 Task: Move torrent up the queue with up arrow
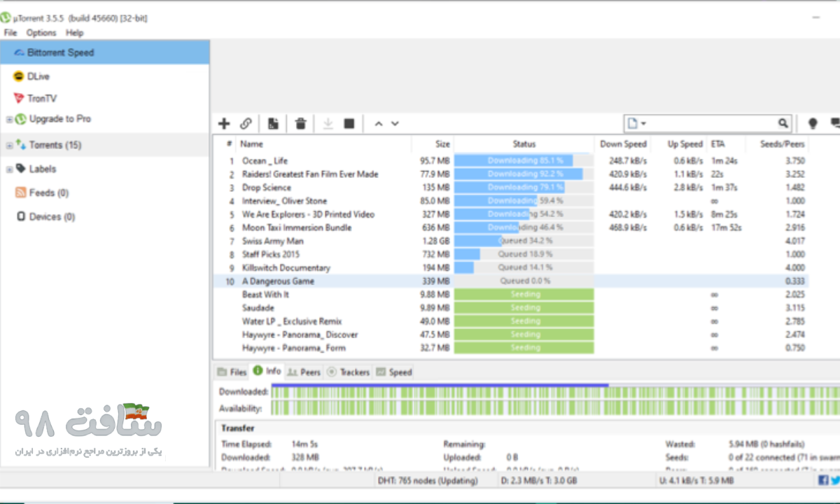379,124
